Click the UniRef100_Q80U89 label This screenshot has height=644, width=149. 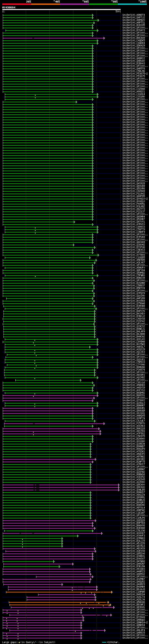(134, 186)
